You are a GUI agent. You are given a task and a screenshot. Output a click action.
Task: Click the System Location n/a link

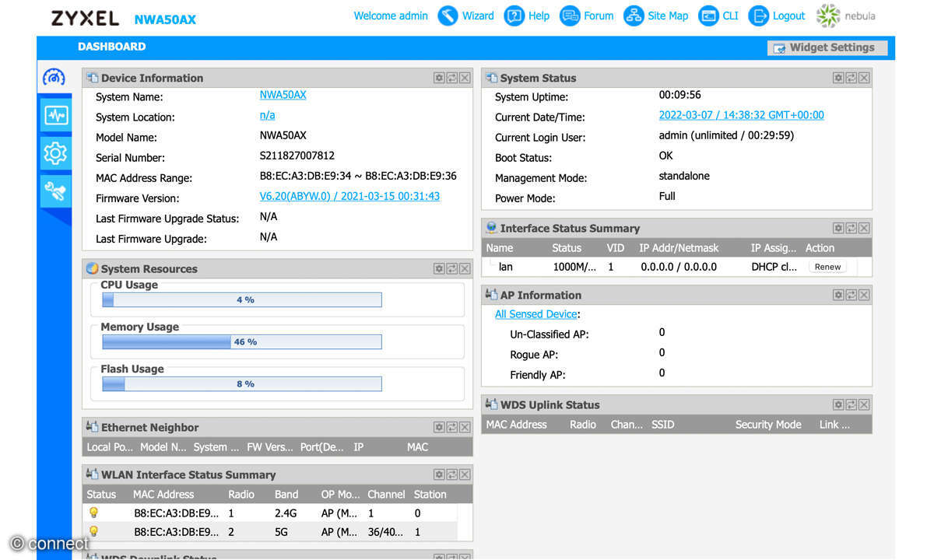[x=267, y=115]
